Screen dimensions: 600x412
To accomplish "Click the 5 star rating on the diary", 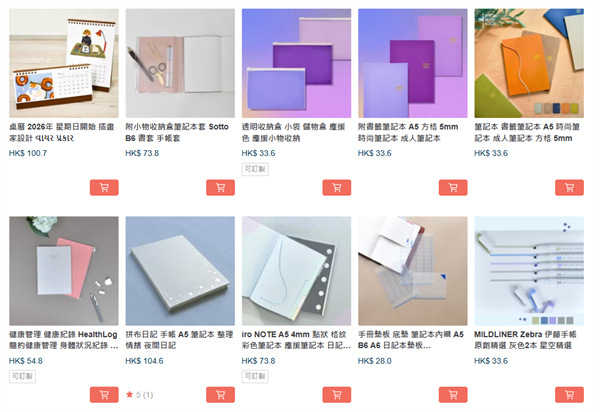I will [140, 395].
